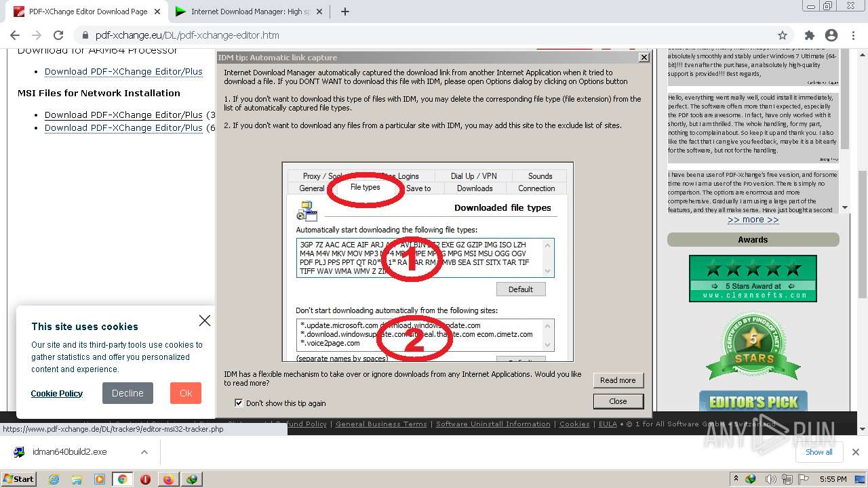868x488 pixels.
Task: Open the Start menu
Action: click(x=19, y=479)
